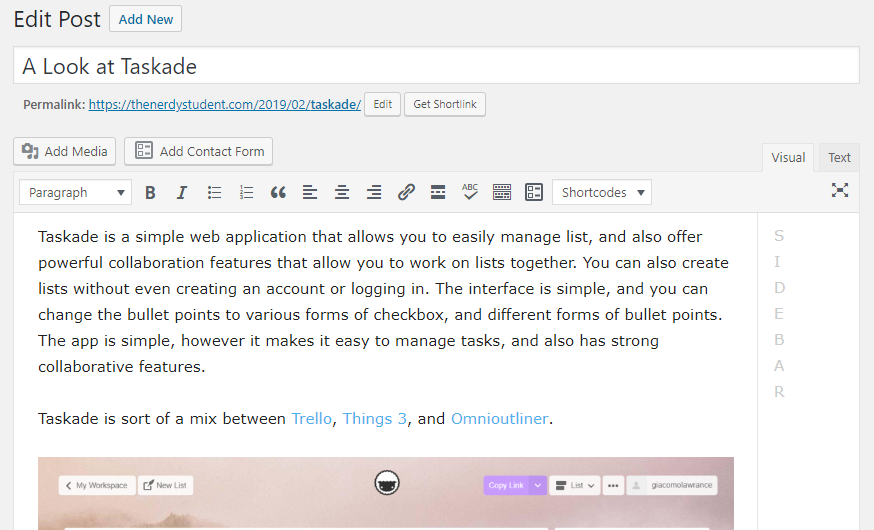
Task: Insert a bulleted list
Action: pyautogui.click(x=214, y=192)
